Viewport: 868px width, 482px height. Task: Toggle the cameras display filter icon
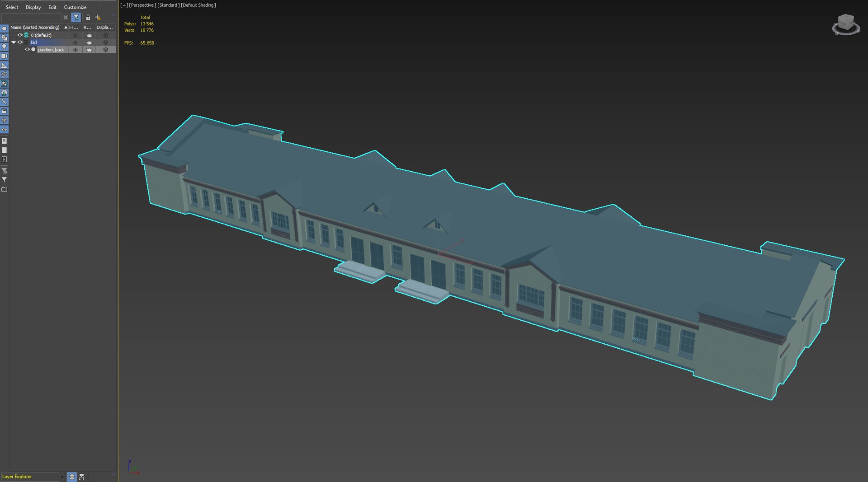point(4,56)
